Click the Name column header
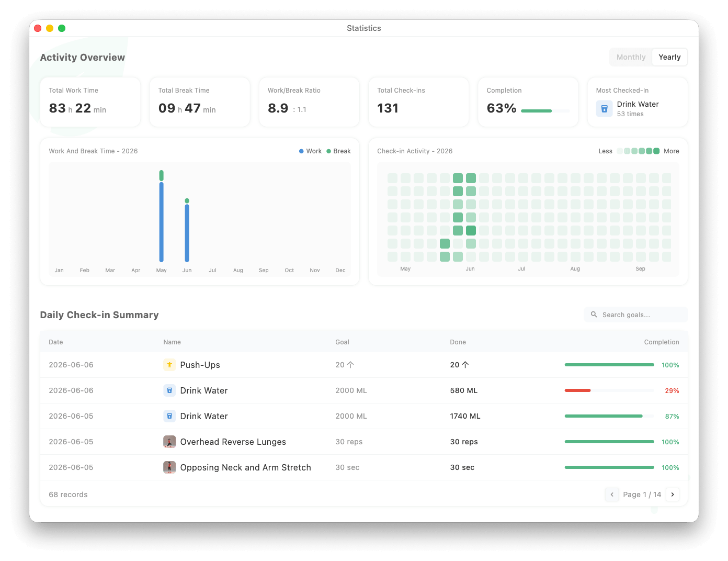This screenshot has width=728, height=561. (172, 342)
